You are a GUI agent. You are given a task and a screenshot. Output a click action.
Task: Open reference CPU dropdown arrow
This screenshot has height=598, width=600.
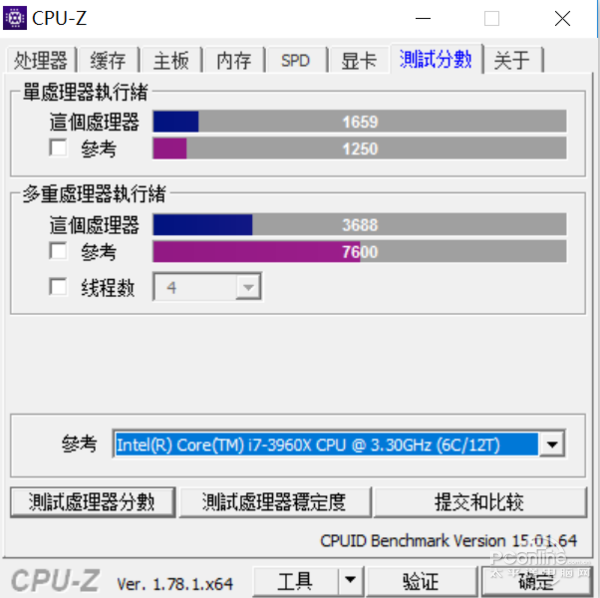[551, 444]
